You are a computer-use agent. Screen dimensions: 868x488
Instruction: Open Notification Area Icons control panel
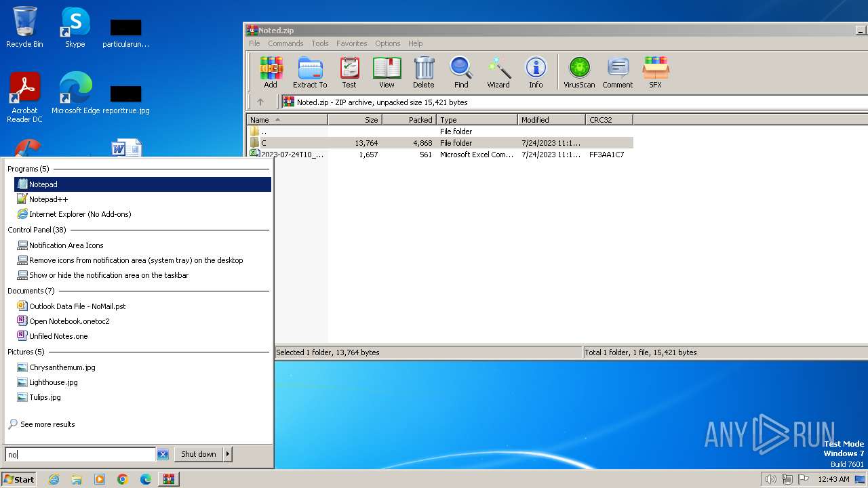(142, 245)
